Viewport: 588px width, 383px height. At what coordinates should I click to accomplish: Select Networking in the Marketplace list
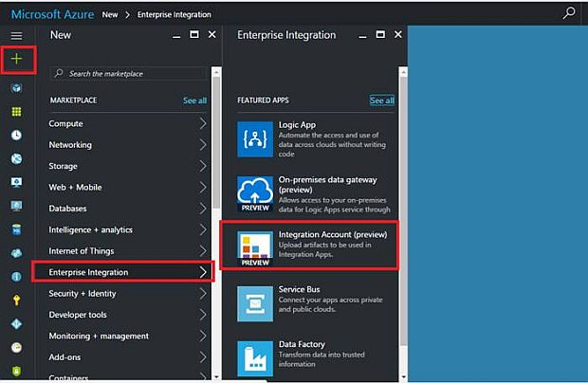pos(71,145)
